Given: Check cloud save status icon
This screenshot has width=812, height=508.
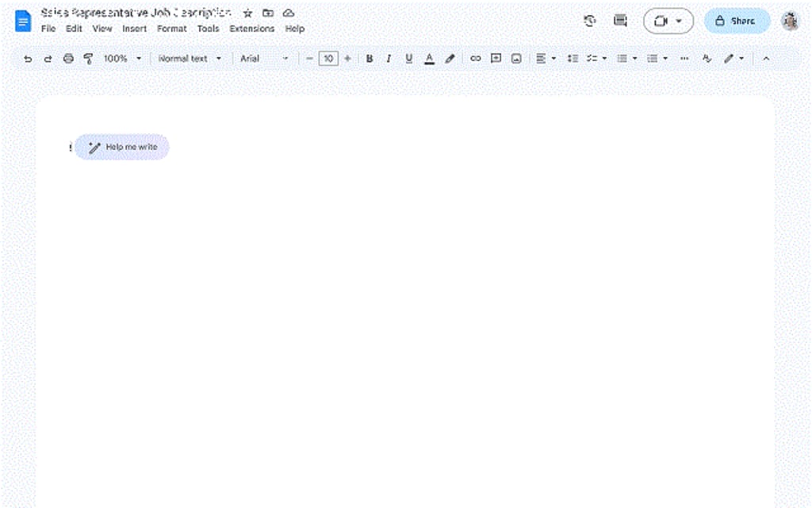Looking at the screenshot, I should 289,13.
